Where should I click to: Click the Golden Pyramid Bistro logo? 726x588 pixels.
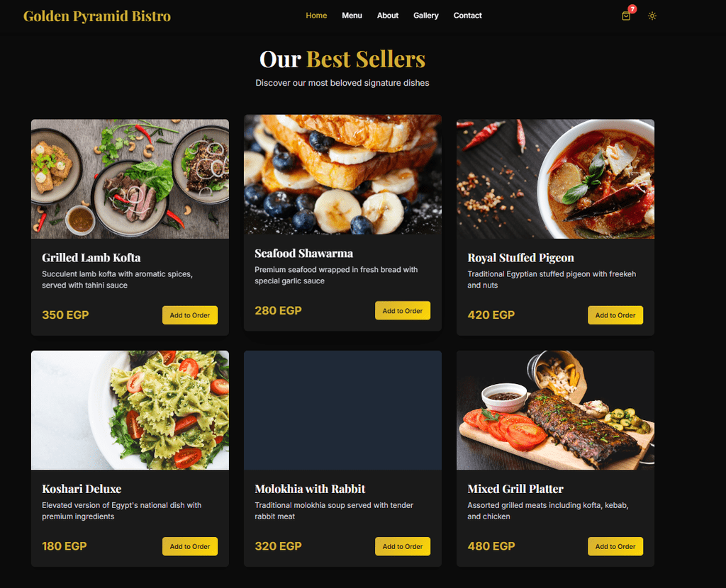pos(96,16)
